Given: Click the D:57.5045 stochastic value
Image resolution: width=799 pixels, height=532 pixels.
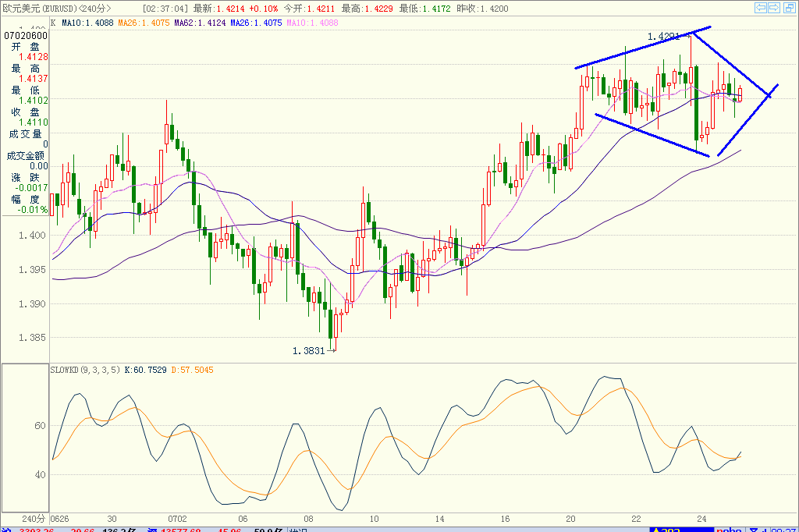Looking at the screenshot, I should click(192, 370).
